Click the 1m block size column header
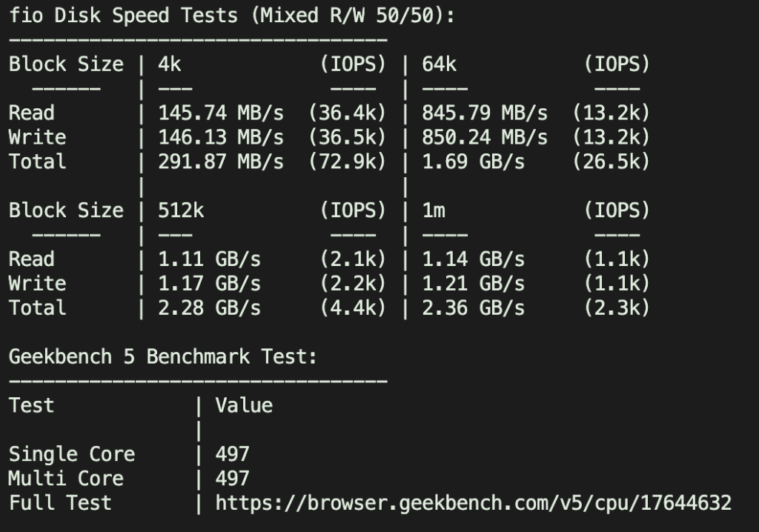The height and width of the screenshot is (532, 759). (x=434, y=210)
